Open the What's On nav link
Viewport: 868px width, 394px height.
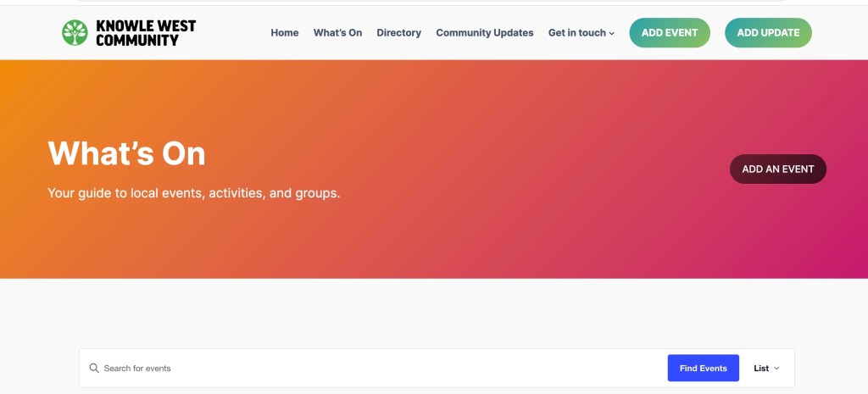click(x=337, y=33)
